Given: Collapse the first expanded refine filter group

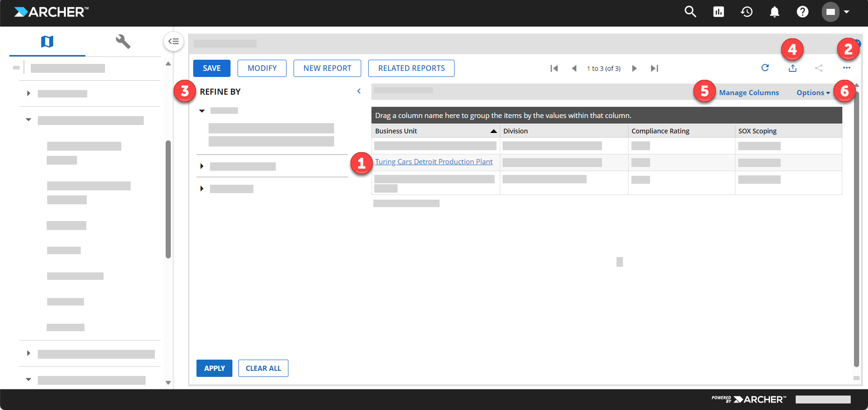Looking at the screenshot, I should pyautogui.click(x=202, y=111).
